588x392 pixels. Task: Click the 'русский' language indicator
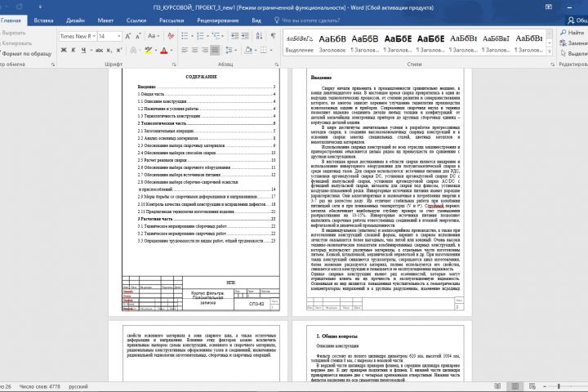78,386
